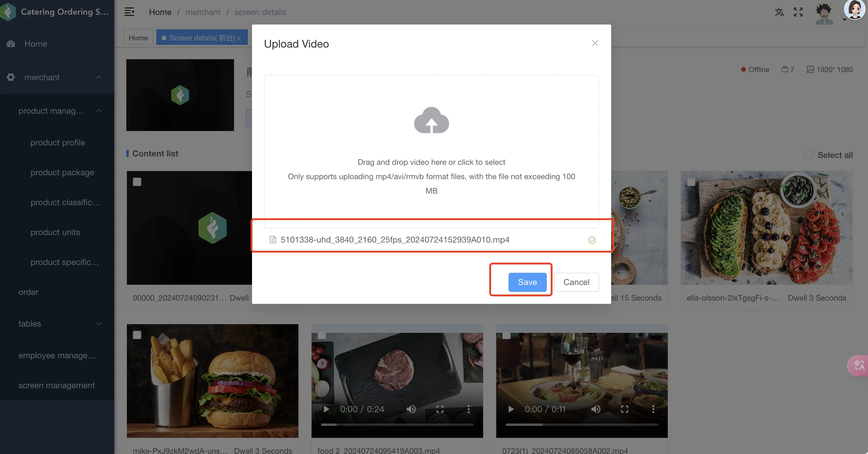
Task: Save the uploaded video
Action: pos(527,282)
